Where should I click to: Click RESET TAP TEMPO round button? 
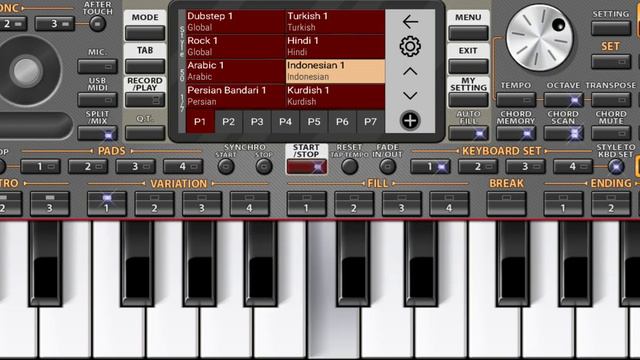(x=349, y=167)
